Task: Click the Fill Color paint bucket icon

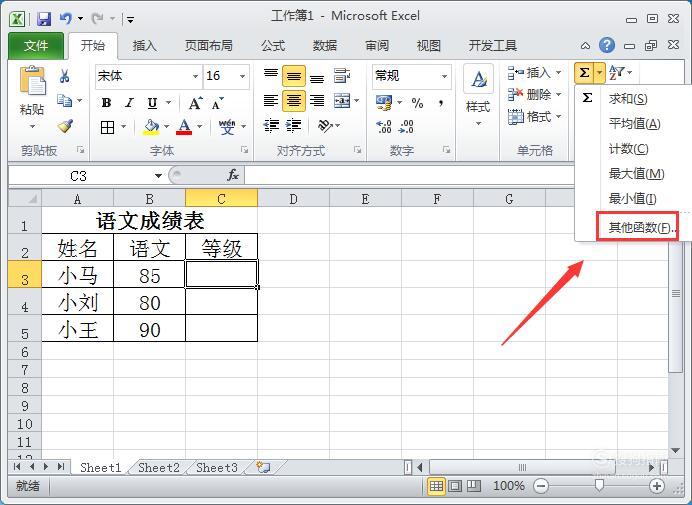Action: pos(151,128)
